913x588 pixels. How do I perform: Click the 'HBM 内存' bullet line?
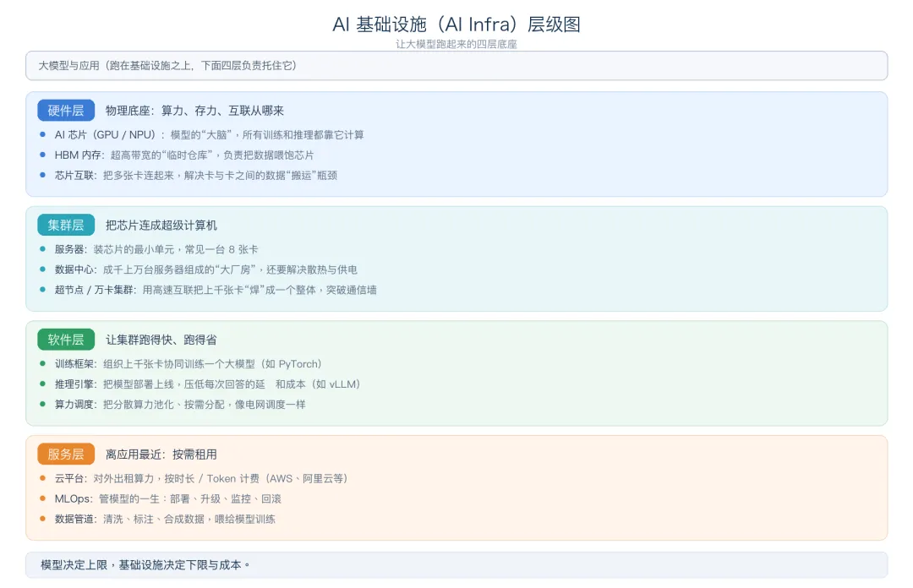184,155
